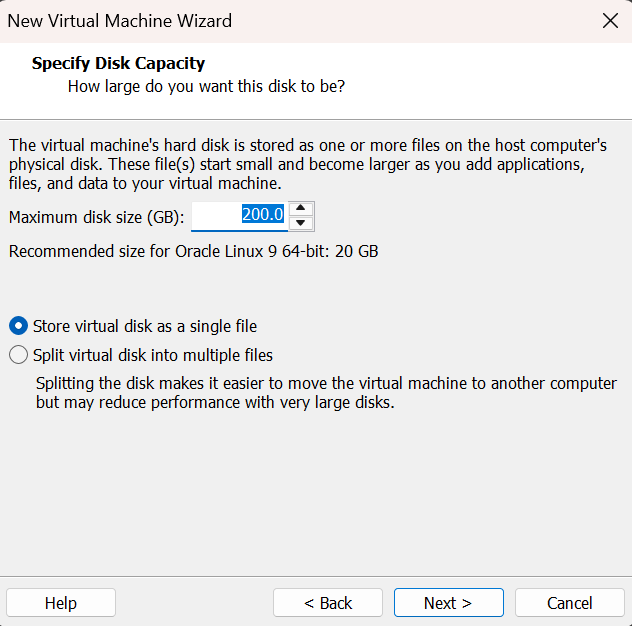Click the empty gray area above the button row
Screen dimensions: 632x626
click(x=316, y=500)
